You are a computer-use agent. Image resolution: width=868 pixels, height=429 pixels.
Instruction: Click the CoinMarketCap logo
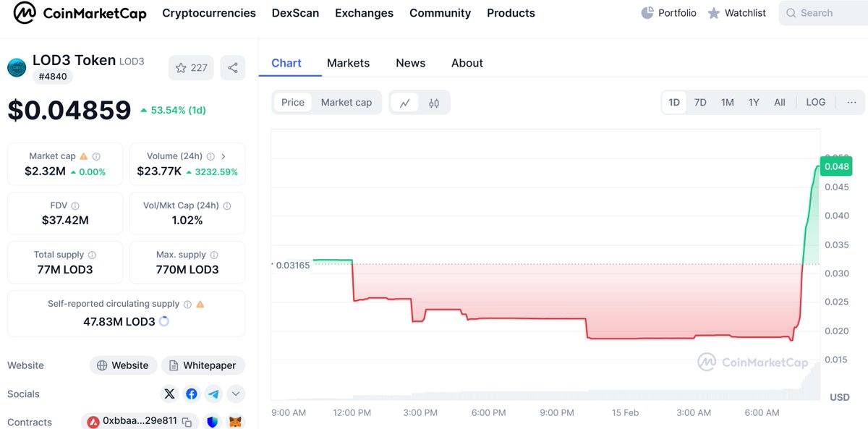80,13
